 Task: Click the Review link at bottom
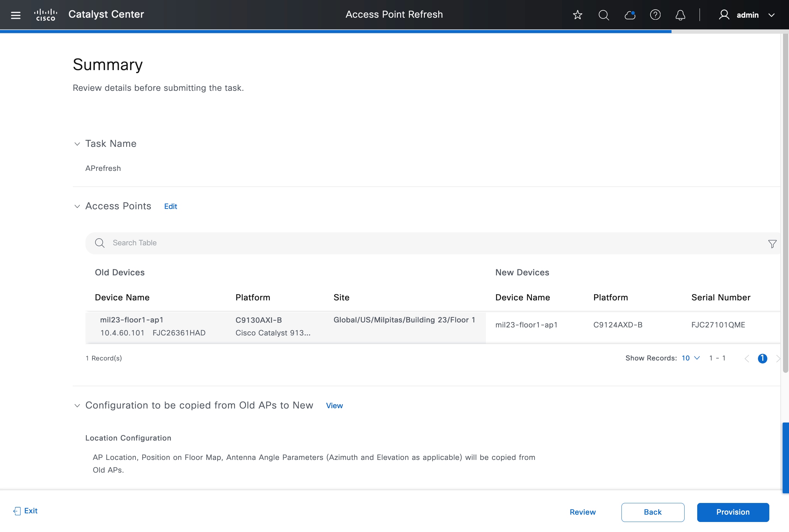pos(582,512)
